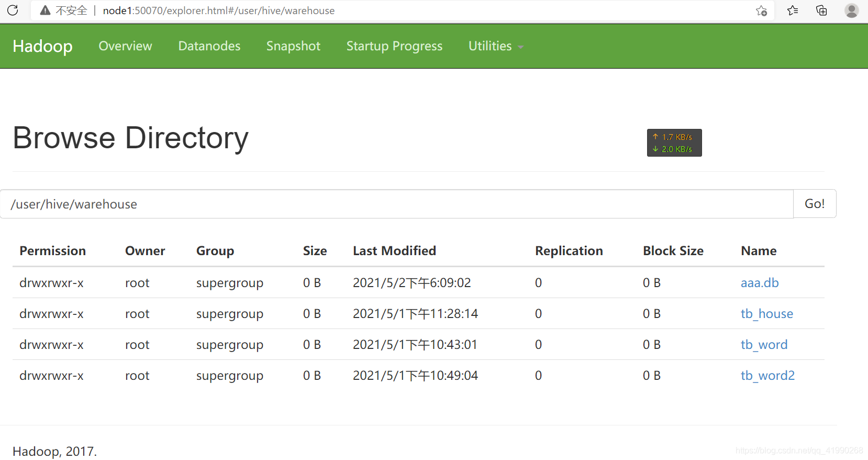This screenshot has height=460, width=868.
Task: Click the Size column header
Action: pos(315,251)
